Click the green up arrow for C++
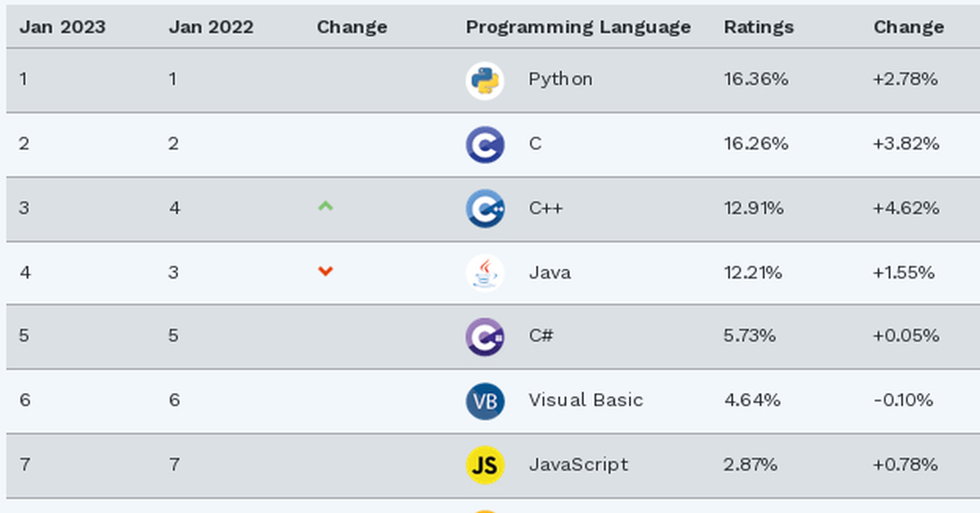The image size is (980, 513). pyautogui.click(x=326, y=207)
